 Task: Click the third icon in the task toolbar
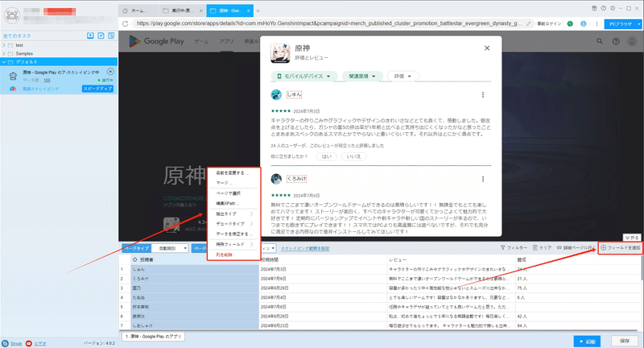(x=111, y=35)
